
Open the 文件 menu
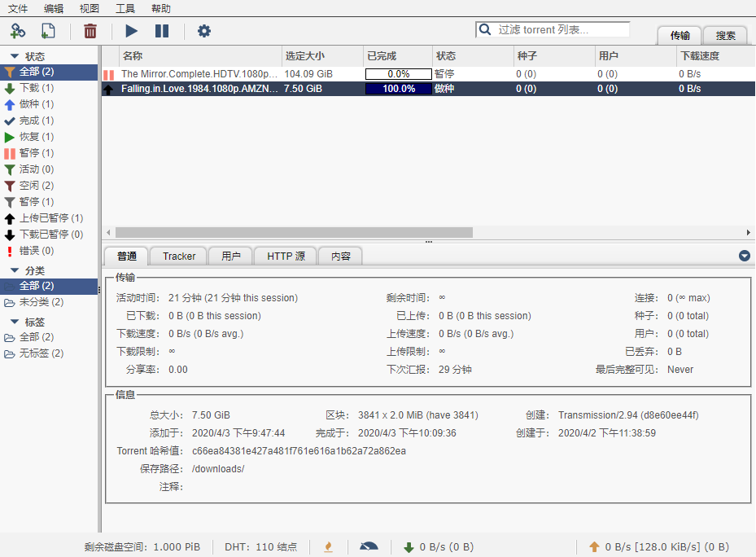19,8
